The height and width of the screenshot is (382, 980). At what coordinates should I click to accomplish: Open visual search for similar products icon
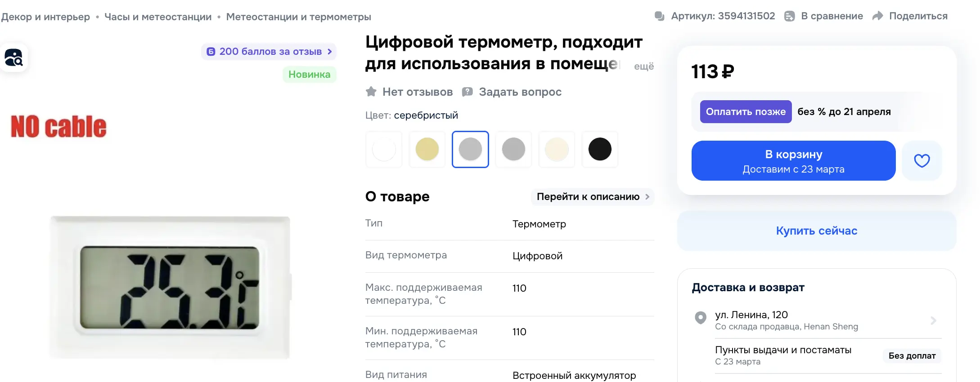coord(13,58)
